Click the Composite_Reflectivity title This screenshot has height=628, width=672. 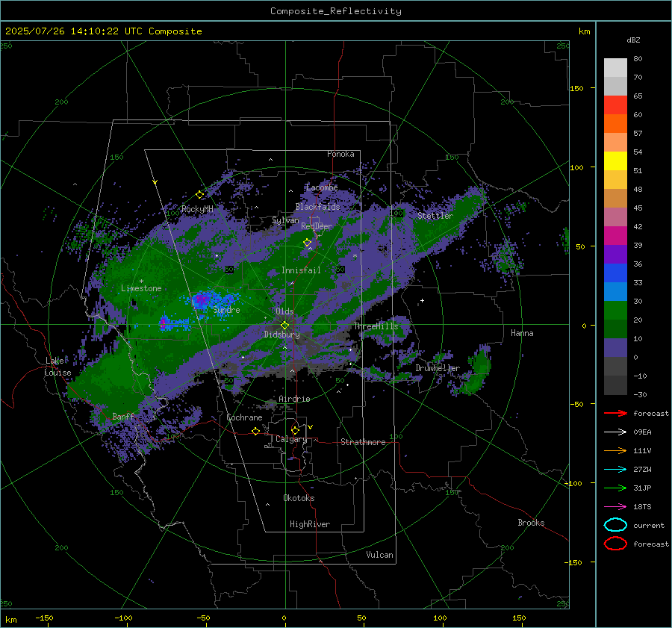coord(336,11)
